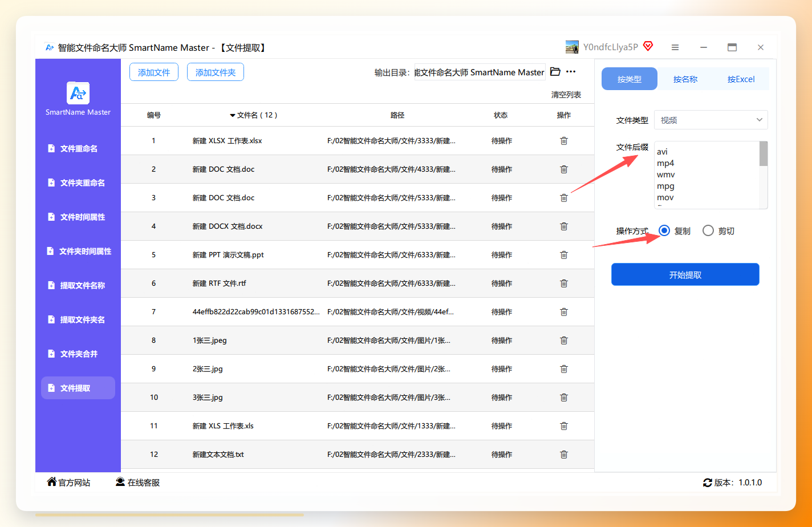Screen dimensions: 812x527
Task: Clear the list with 清空列表
Action: tap(566, 95)
